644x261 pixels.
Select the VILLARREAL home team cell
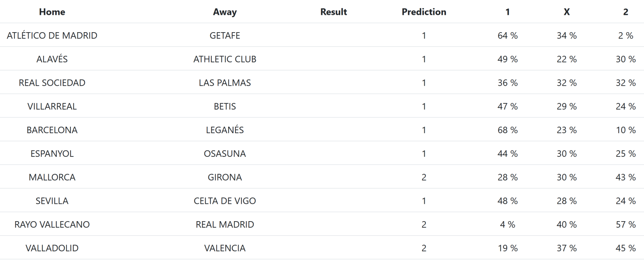pos(52,107)
